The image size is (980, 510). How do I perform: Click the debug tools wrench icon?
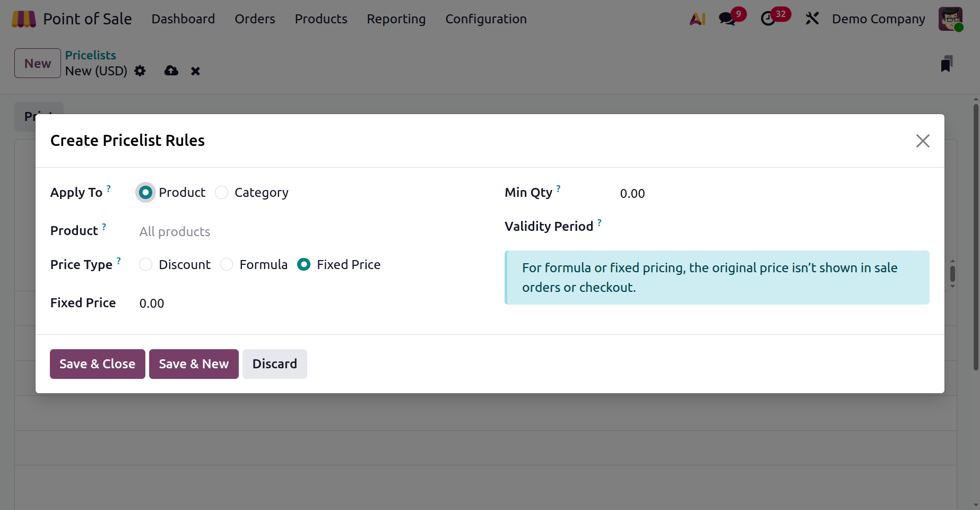pos(812,19)
